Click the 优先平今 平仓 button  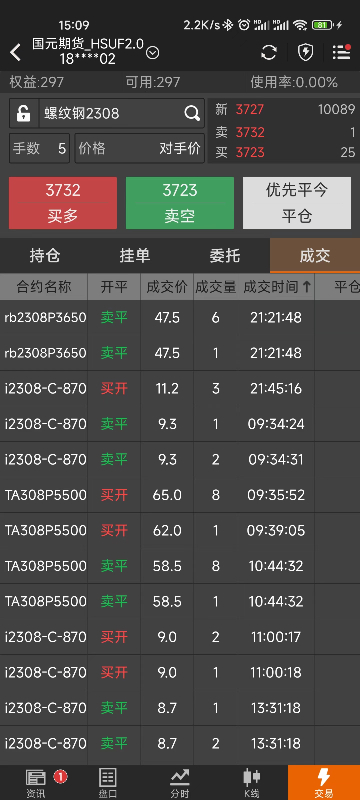[297, 203]
